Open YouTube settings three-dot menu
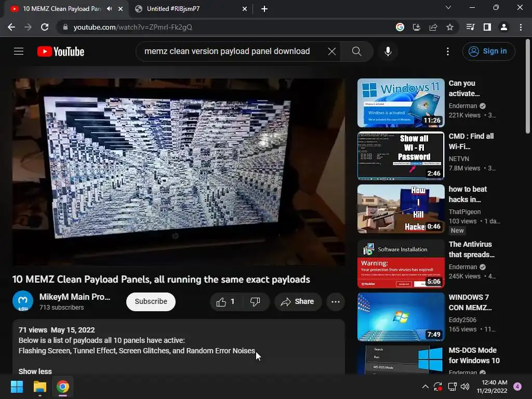Screen dimensions: 532x399 tap(447, 51)
